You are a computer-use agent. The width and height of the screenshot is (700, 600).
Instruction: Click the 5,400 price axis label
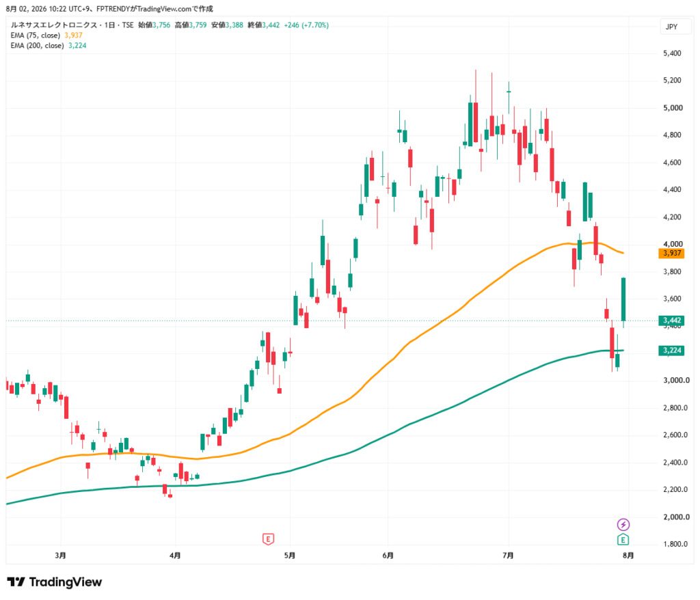coord(672,53)
